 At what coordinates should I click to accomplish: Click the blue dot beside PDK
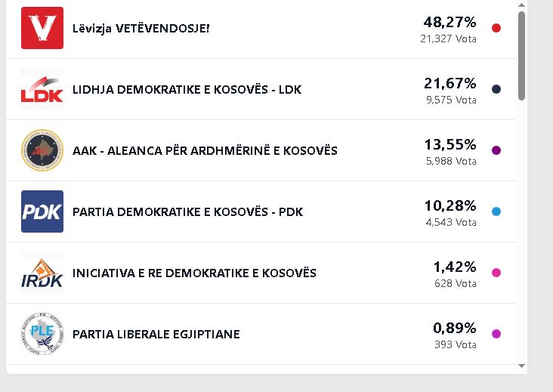click(x=496, y=211)
